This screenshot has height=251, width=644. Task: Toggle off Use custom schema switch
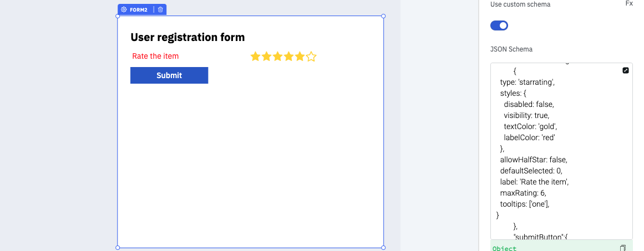click(499, 25)
